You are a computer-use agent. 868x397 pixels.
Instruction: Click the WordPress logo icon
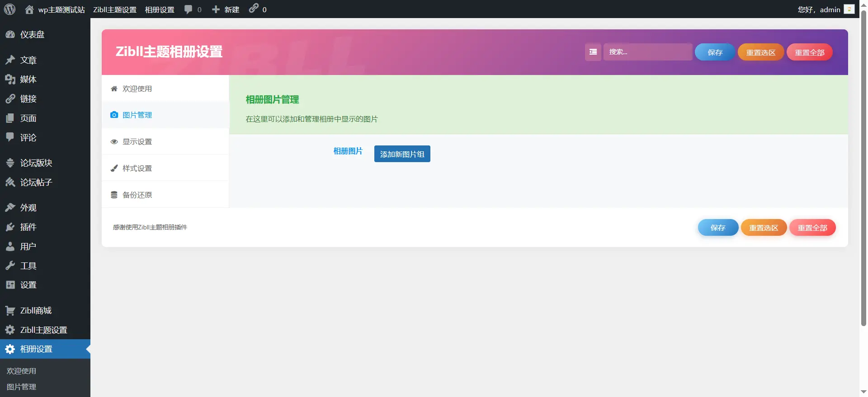point(9,9)
